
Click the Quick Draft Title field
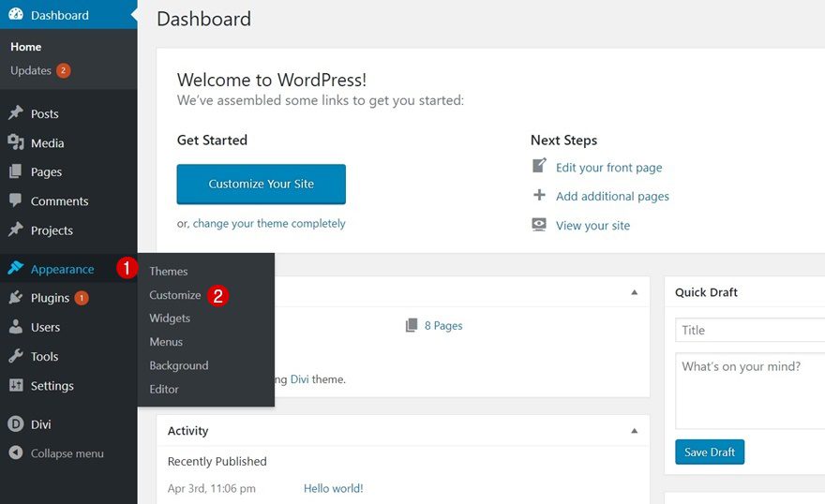pyautogui.click(x=750, y=330)
